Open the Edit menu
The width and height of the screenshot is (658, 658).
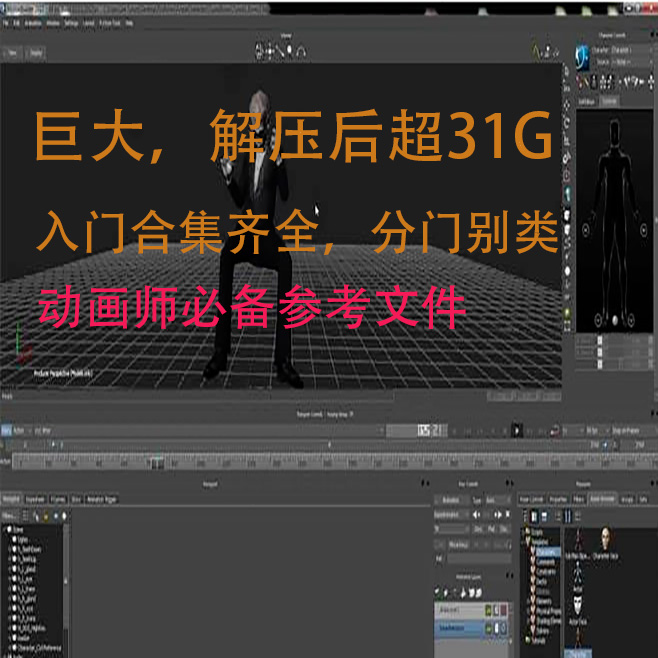coord(16,23)
